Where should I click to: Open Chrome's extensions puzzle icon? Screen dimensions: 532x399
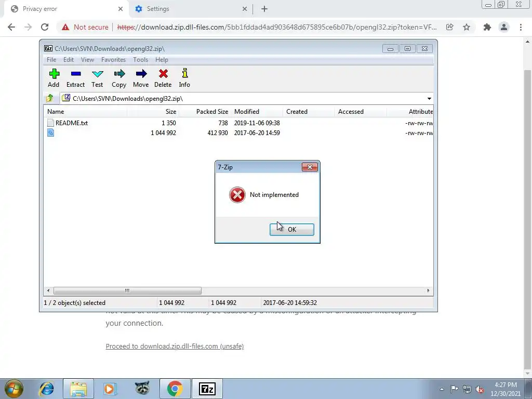[487, 27]
